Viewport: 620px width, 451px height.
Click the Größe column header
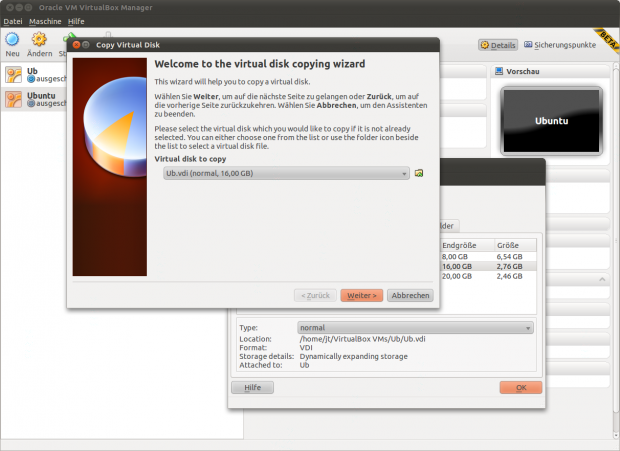516,245
